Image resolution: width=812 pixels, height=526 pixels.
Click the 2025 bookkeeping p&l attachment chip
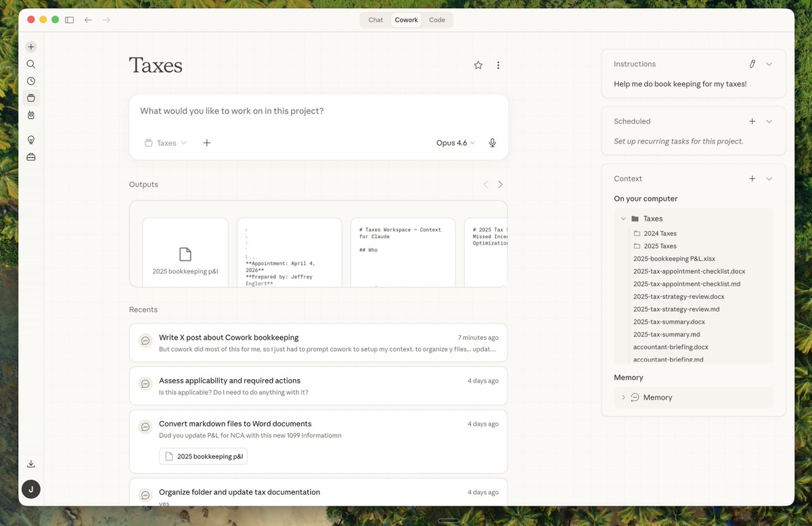tap(204, 456)
